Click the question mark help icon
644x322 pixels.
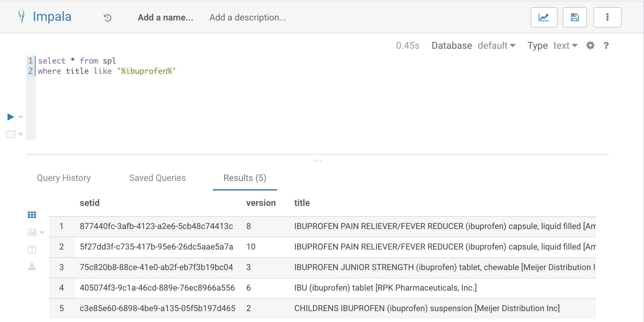click(606, 46)
